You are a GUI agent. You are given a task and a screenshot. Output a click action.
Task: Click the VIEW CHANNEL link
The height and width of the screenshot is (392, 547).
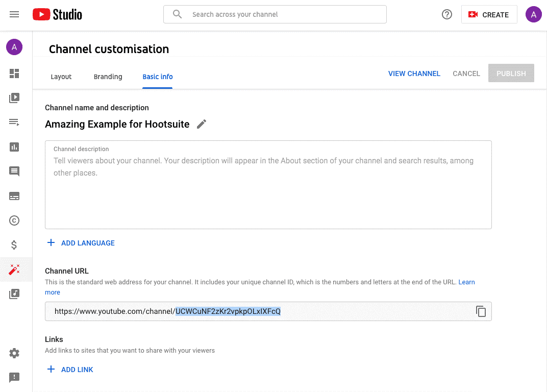click(x=414, y=73)
